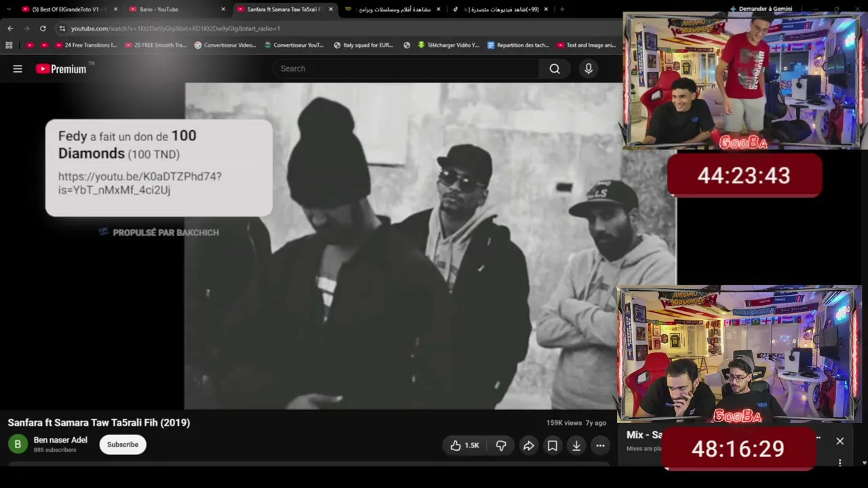Screen dimensions: 868x488
Task: Click the 48:16:29 timer overlay
Action: point(738,448)
